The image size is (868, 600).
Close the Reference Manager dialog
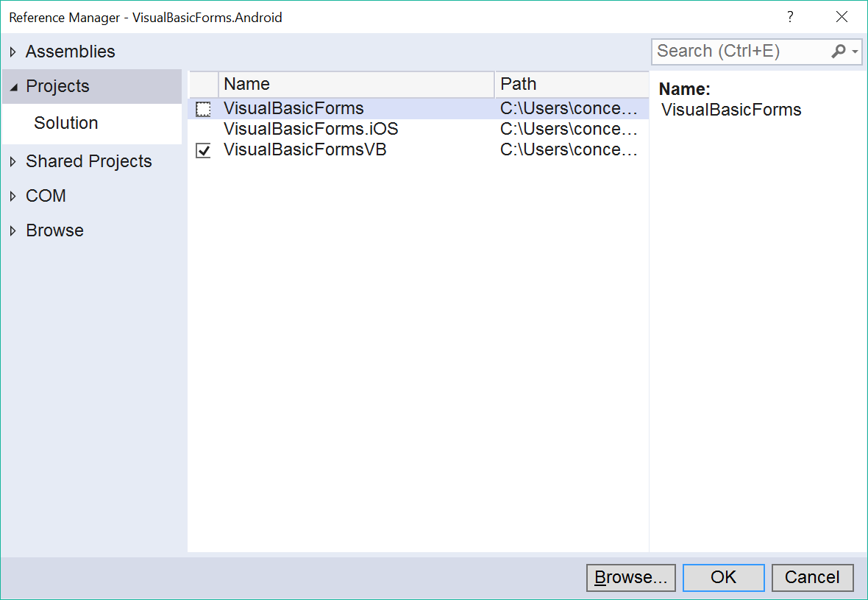pyautogui.click(x=842, y=17)
